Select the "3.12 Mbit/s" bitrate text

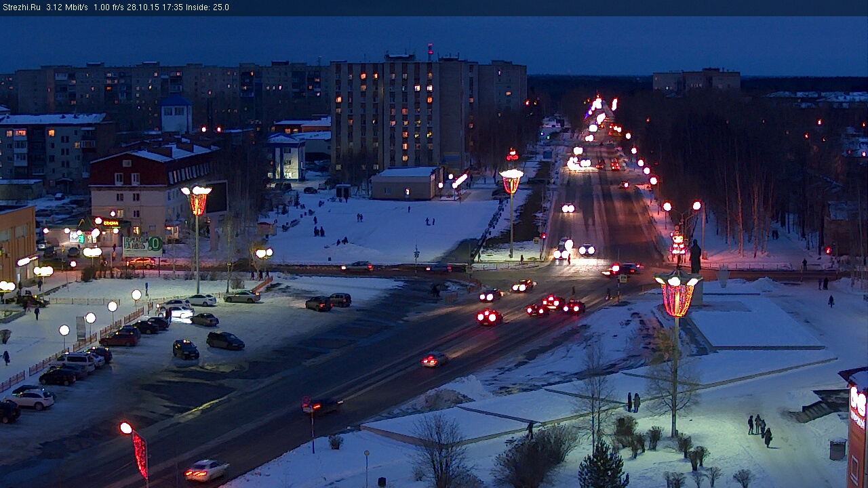click(67, 7)
